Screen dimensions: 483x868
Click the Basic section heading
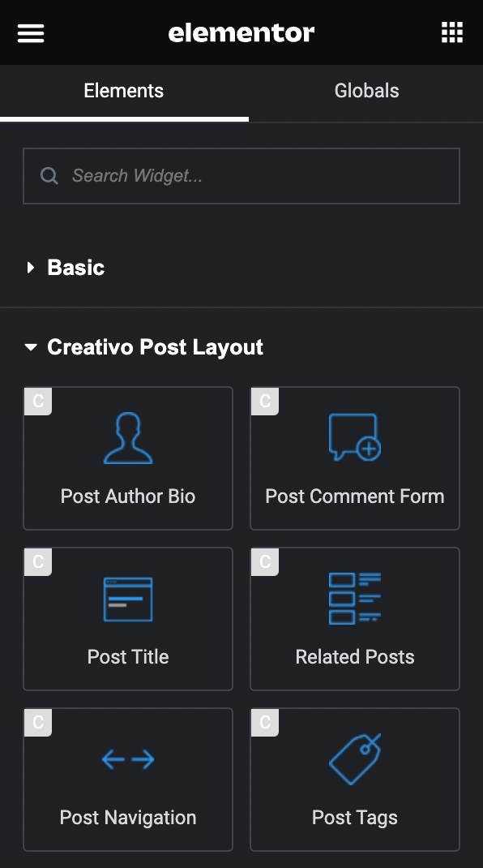pos(76,268)
